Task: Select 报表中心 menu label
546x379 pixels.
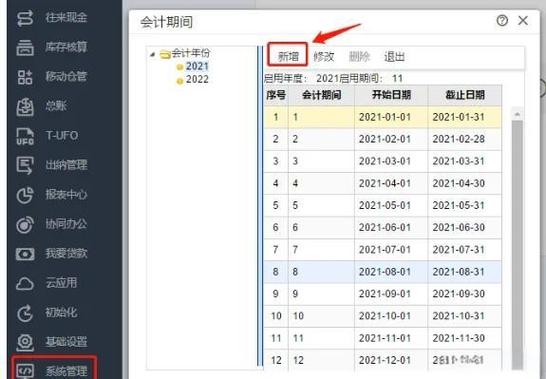Action: [x=66, y=194]
